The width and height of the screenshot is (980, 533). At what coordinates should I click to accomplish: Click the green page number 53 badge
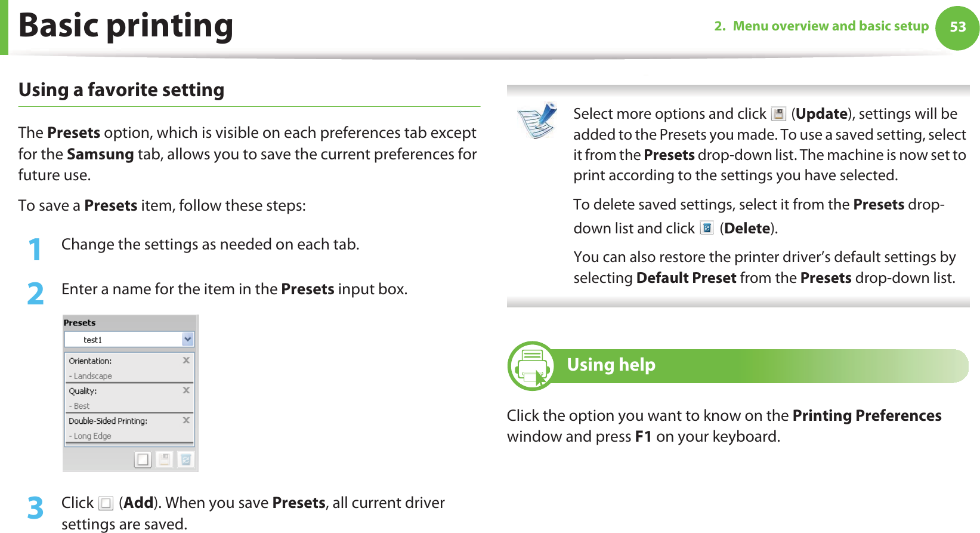coord(957,27)
